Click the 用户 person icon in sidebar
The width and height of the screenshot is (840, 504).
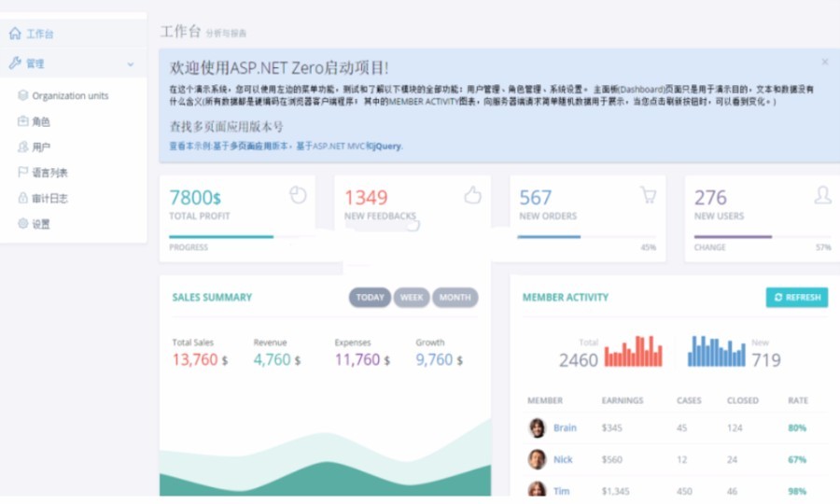click(22, 147)
